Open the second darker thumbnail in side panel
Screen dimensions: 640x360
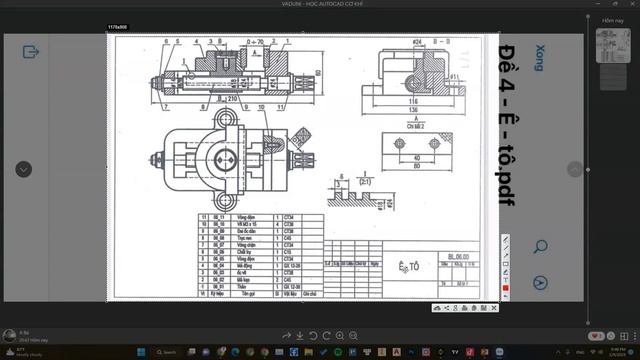click(x=613, y=77)
